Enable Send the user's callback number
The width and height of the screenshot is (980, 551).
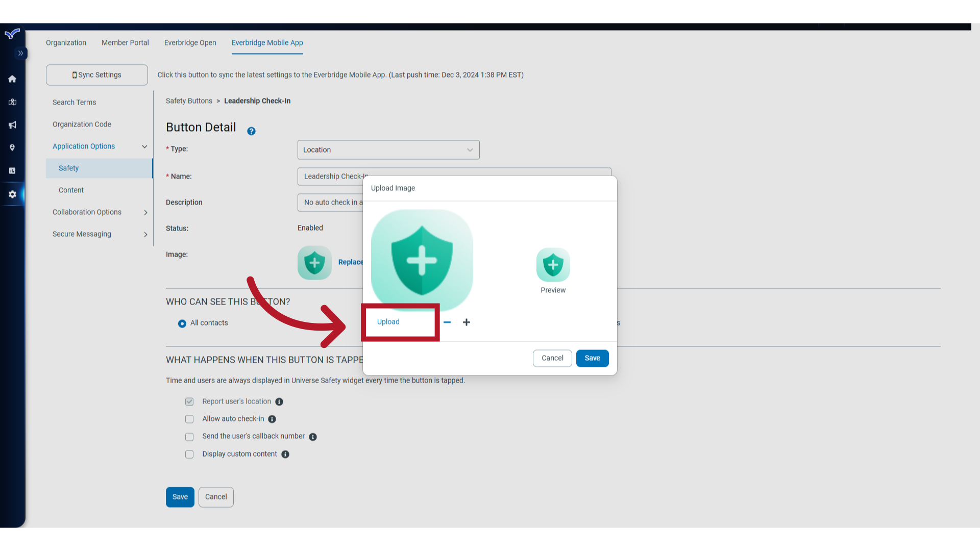(x=189, y=437)
